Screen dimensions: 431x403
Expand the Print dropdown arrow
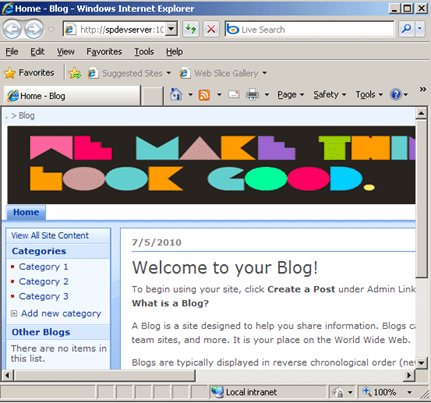267,95
